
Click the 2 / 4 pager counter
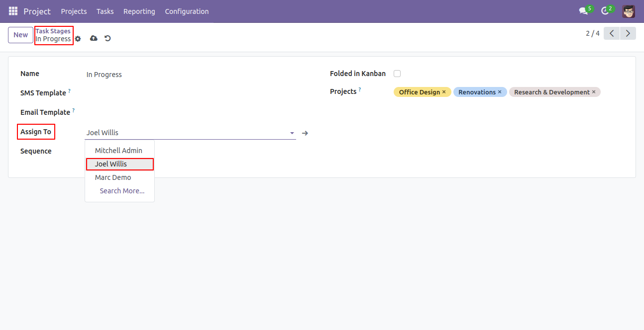point(593,33)
